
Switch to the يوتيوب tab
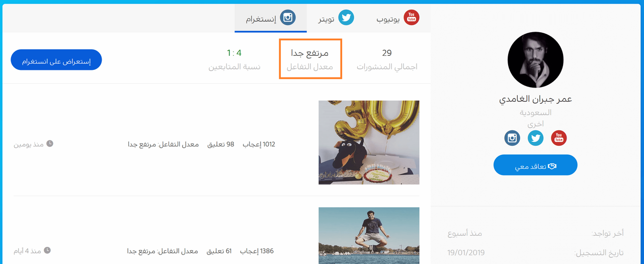(397, 19)
